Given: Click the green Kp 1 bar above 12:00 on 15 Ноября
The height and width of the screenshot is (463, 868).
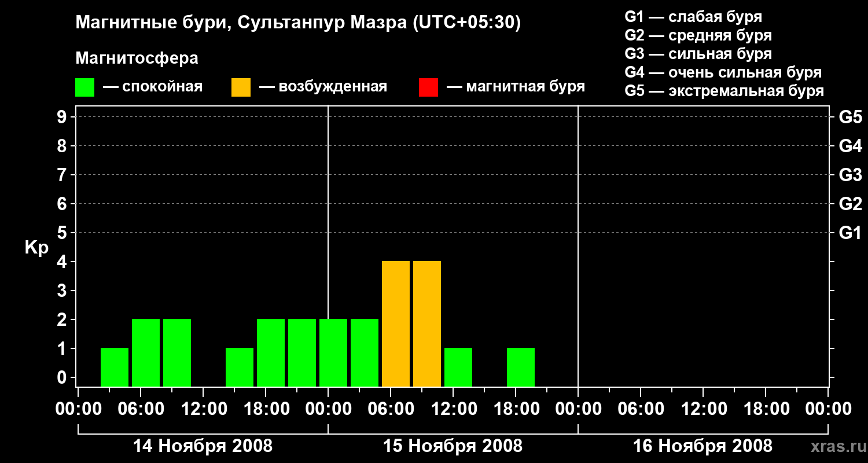Looking at the screenshot, I should [458, 367].
